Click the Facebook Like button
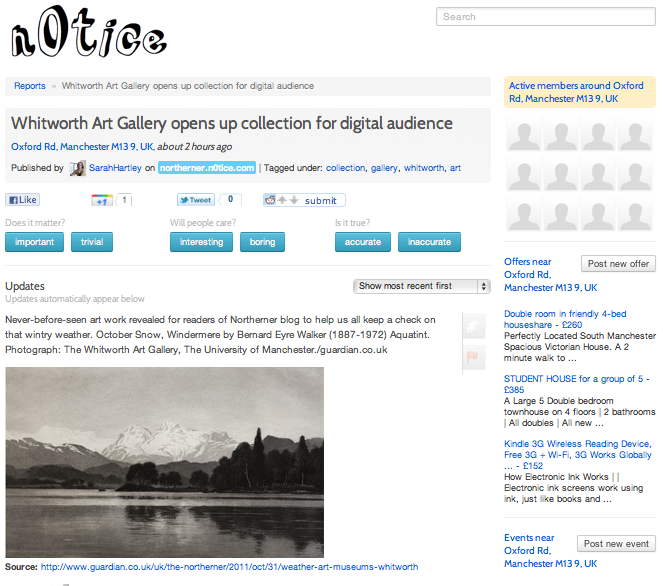This screenshot has height=586, width=663. click(x=22, y=200)
